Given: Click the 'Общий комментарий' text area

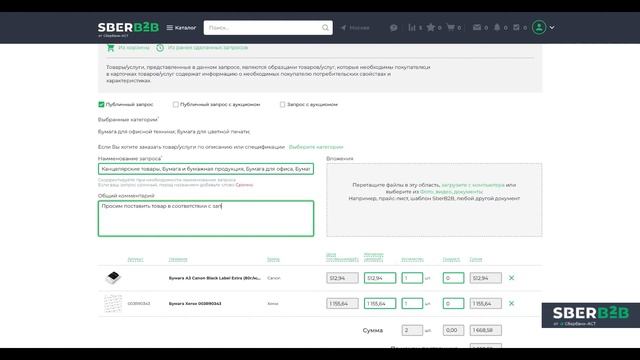Looking at the screenshot, I should [206, 218].
